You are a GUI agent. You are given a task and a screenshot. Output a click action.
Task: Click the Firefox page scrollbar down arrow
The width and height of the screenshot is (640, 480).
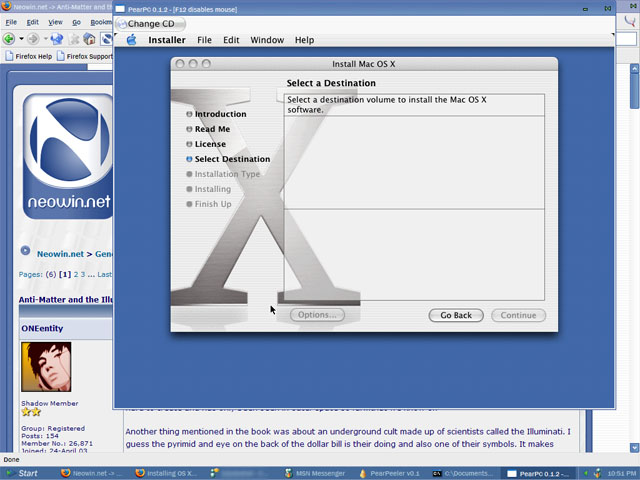point(634,448)
